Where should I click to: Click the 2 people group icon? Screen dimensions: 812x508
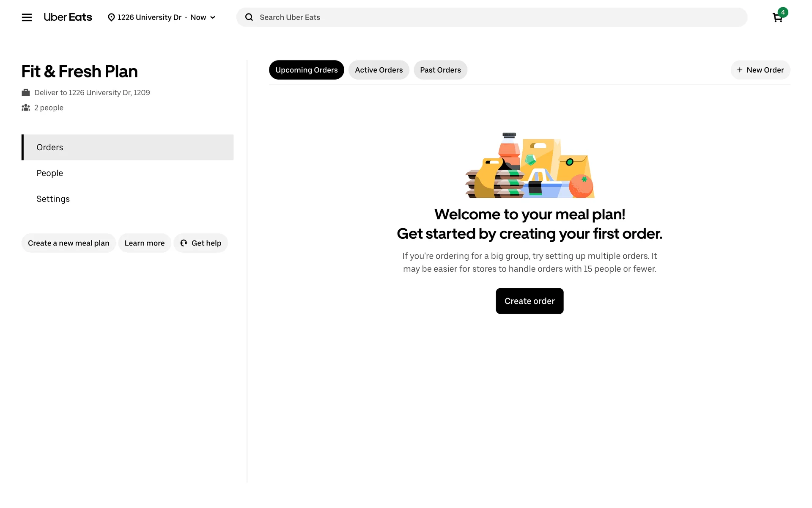[26, 108]
